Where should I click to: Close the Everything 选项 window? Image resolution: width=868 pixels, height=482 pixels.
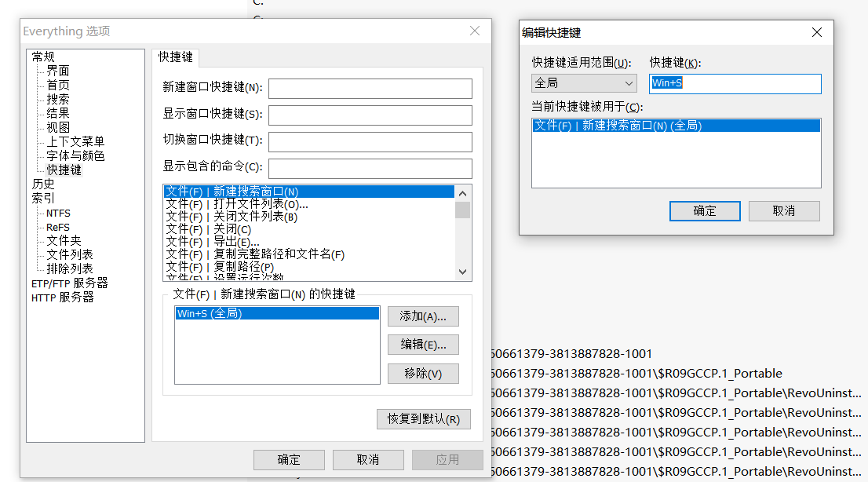pyautogui.click(x=475, y=31)
